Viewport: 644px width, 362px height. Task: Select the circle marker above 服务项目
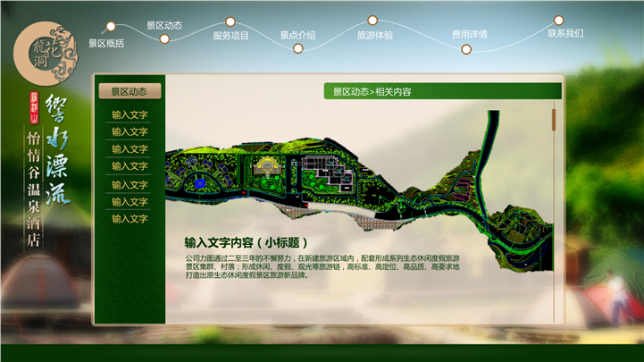[230, 21]
